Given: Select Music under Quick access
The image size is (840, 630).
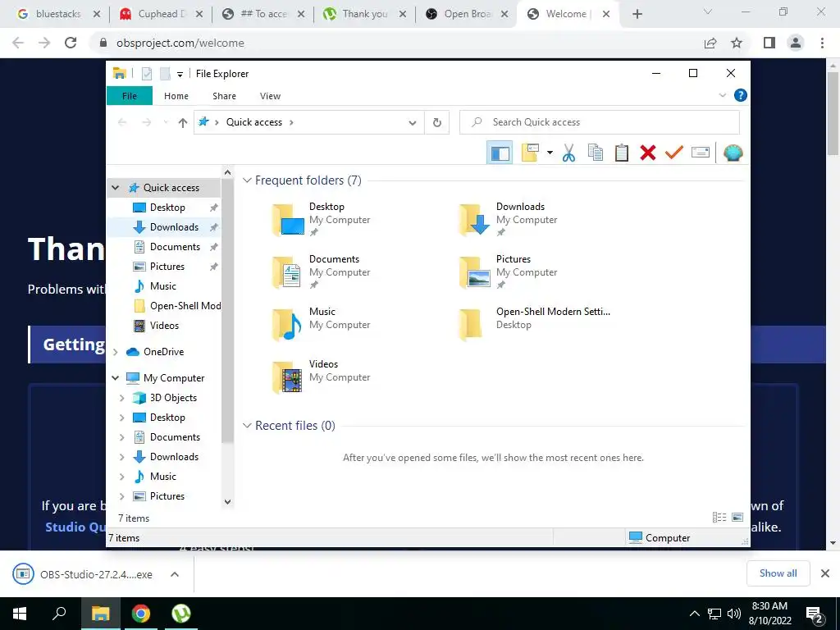Looking at the screenshot, I should 164,286.
